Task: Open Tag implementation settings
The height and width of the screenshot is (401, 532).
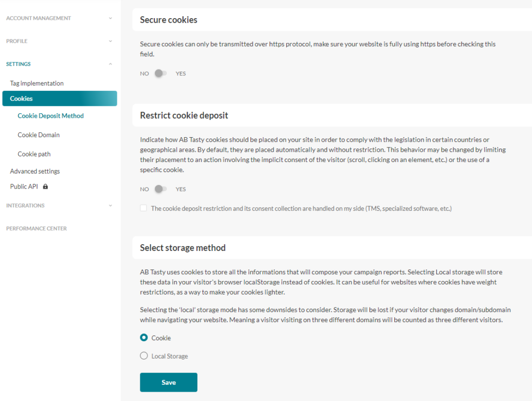Action: pyautogui.click(x=37, y=83)
